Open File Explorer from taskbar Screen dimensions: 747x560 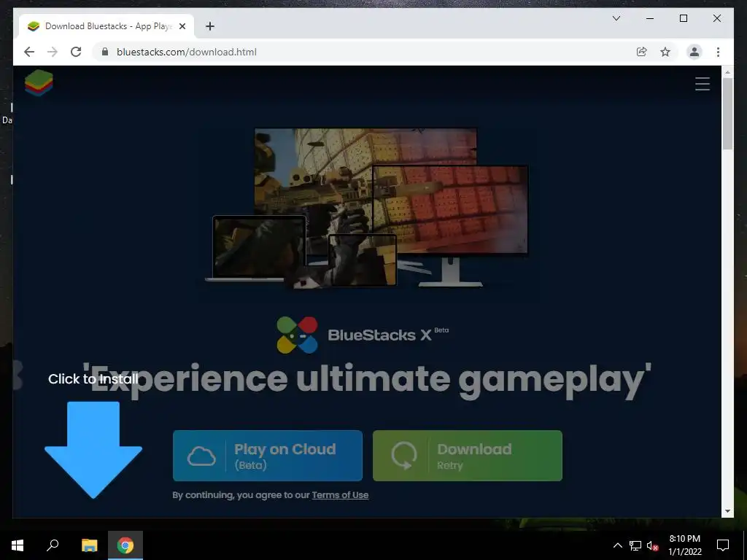click(89, 545)
